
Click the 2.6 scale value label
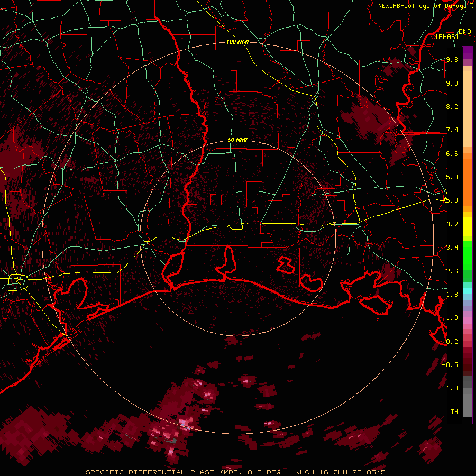pyautogui.click(x=452, y=271)
